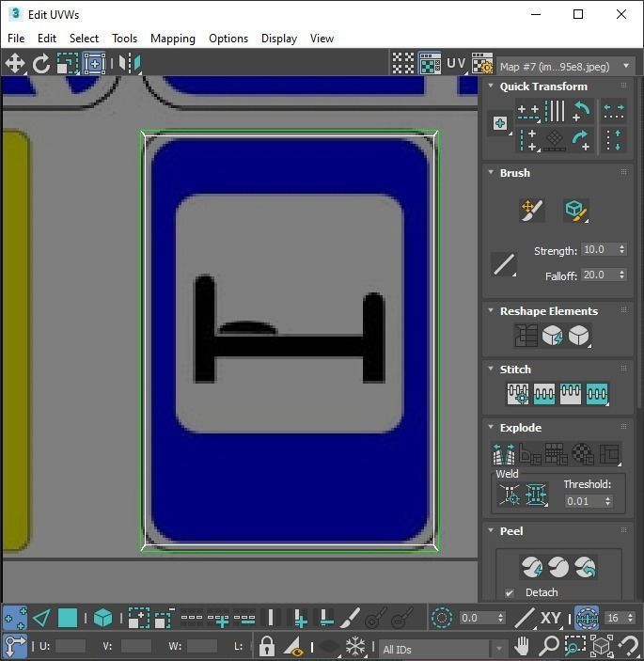This screenshot has width=644, height=661.
Task: Click Align Vertically to Pivot icon
Action: [528, 140]
